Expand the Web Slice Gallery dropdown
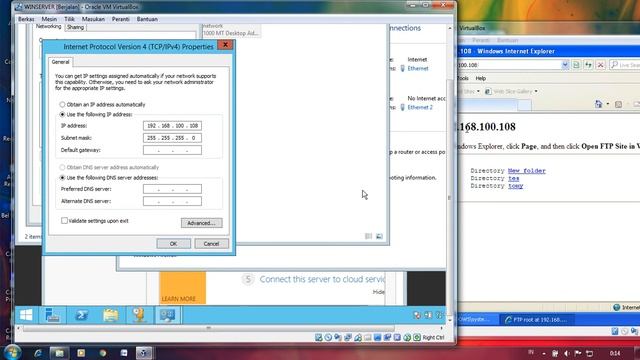The image size is (640, 360). tap(536, 91)
